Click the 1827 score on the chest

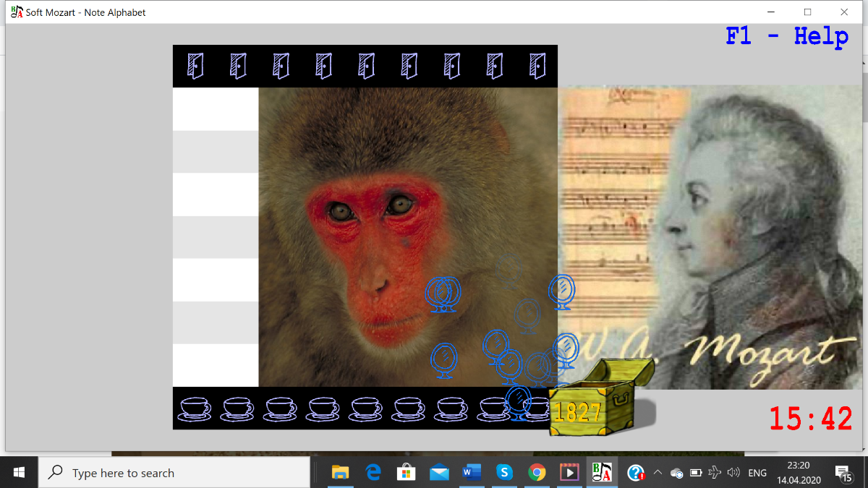click(577, 412)
